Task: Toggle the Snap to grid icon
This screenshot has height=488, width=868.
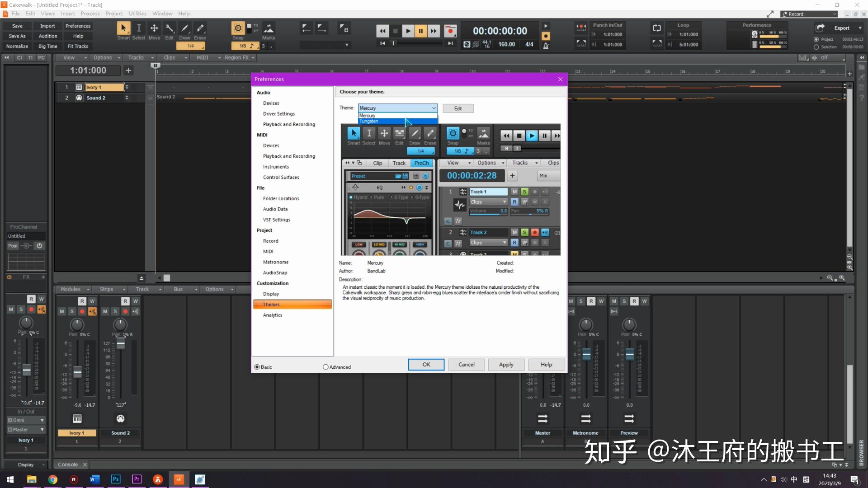Action: pos(238,28)
